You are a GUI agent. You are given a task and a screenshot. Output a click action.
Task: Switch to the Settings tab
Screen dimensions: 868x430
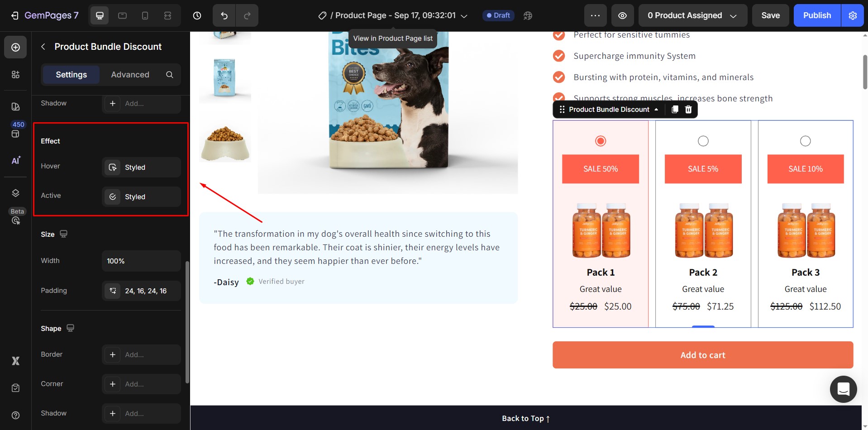pyautogui.click(x=71, y=75)
